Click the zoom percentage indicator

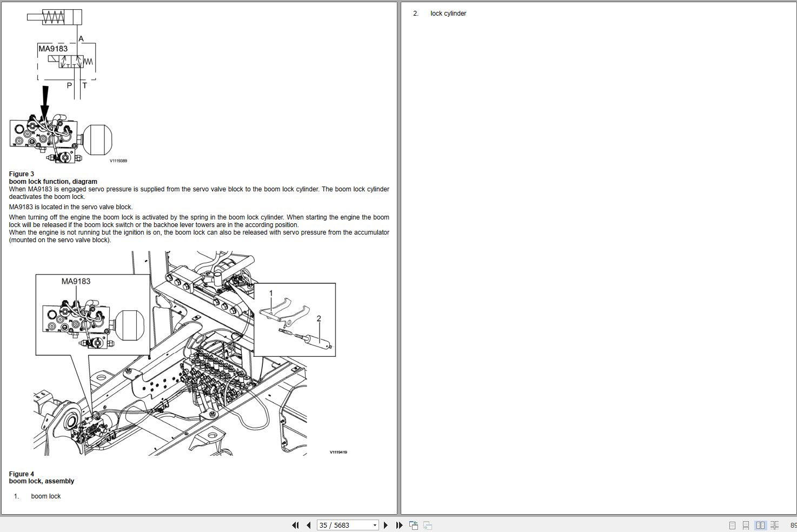pyautogui.click(x=793, y=525)
